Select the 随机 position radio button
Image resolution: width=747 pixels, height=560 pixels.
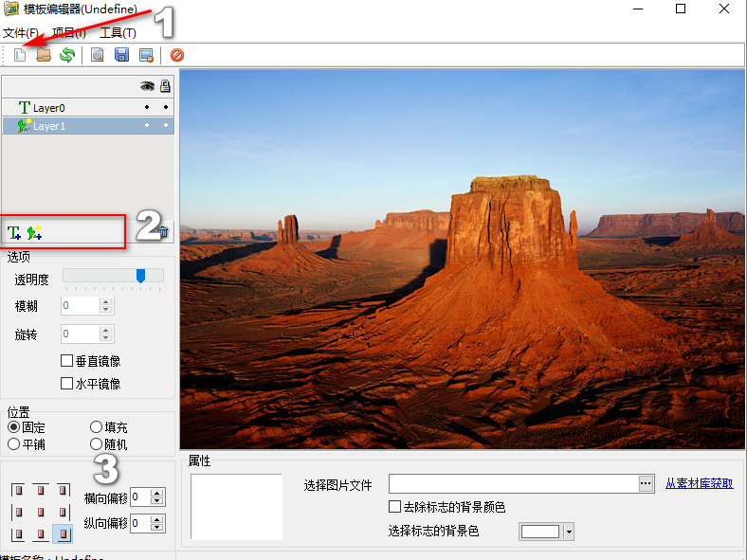97,444
